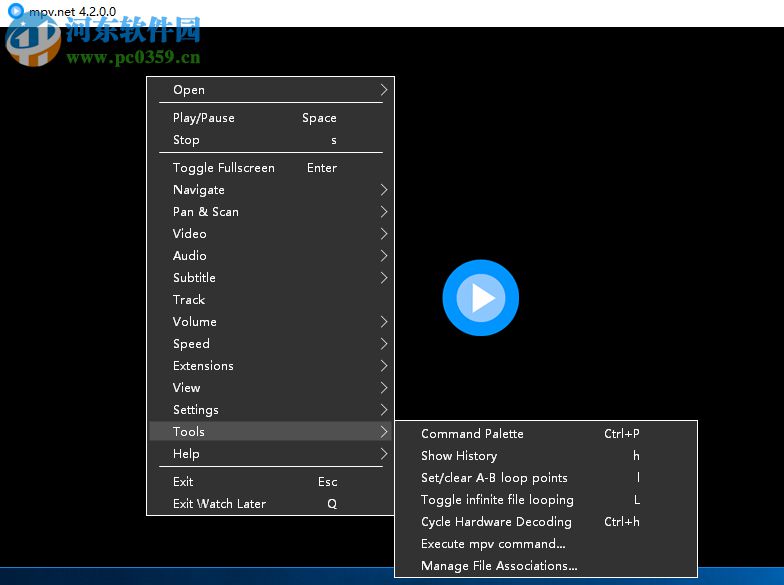The height and width of the screenshot is (585, 784).
Task: Expand the Help submenu
Action: tap(270, 454)
